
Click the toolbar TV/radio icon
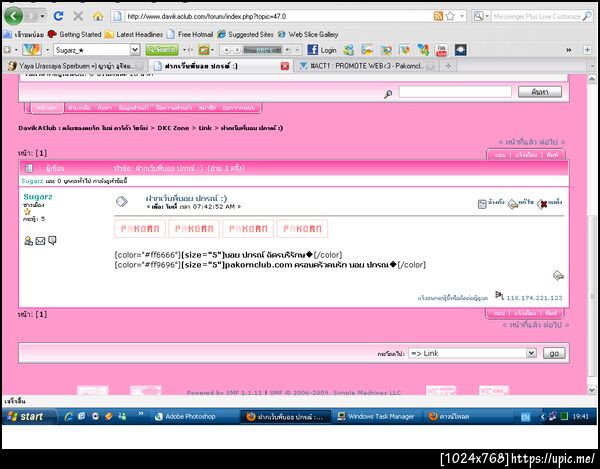[204, 50]
